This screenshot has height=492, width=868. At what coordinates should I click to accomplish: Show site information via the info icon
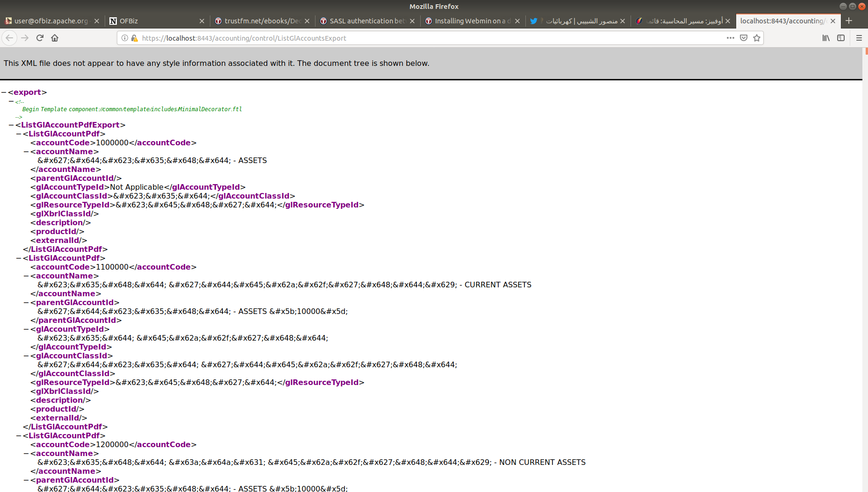point(125,38)
